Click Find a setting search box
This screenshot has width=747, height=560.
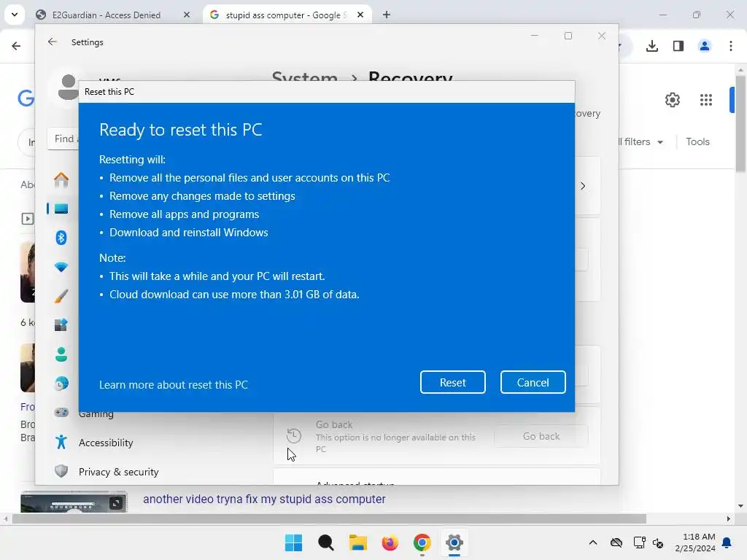pyautogui.click(x=63, y=139)
